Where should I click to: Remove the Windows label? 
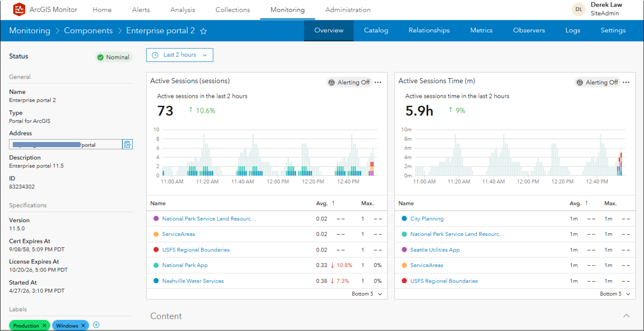[83, 326]
